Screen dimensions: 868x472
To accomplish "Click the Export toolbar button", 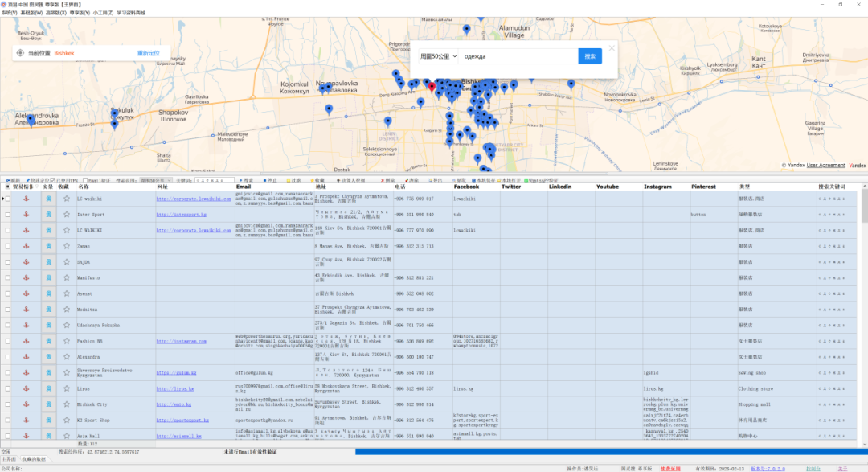I will (x=436, y=180).
